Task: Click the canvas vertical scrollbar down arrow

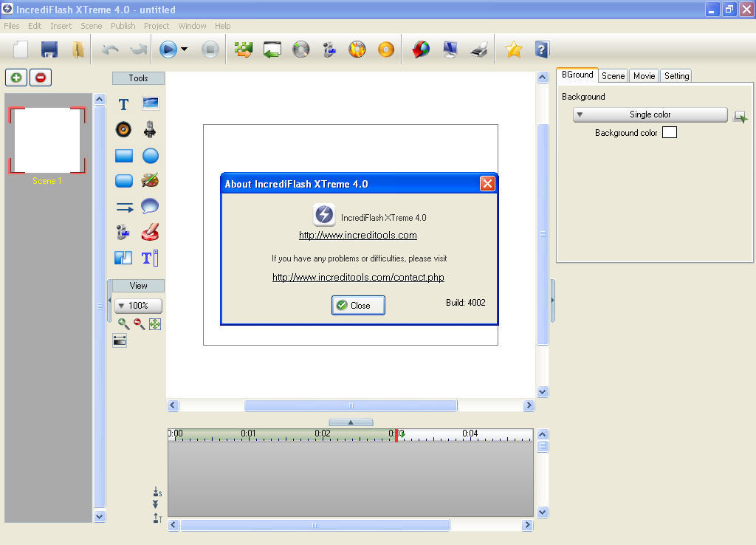Action: pos(543,392)
